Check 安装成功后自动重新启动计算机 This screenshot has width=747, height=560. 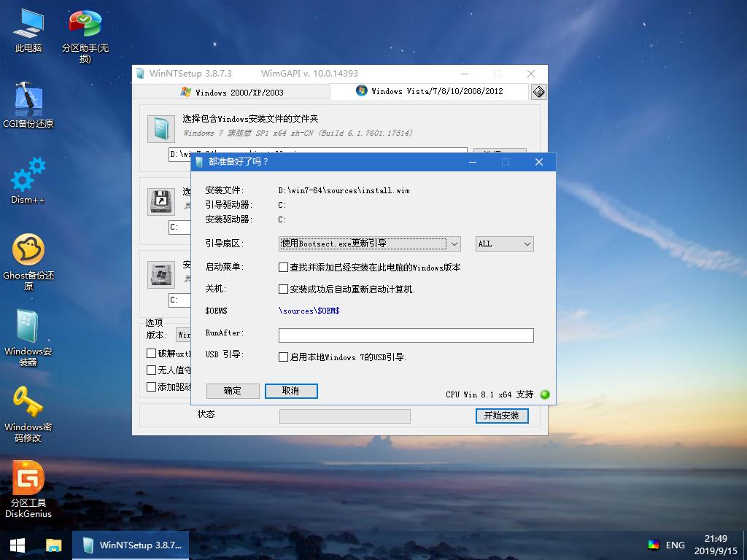point(283,289)
